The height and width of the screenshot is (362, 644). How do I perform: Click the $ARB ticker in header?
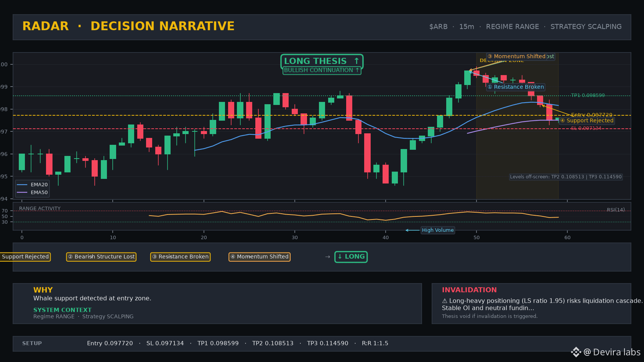438,27
